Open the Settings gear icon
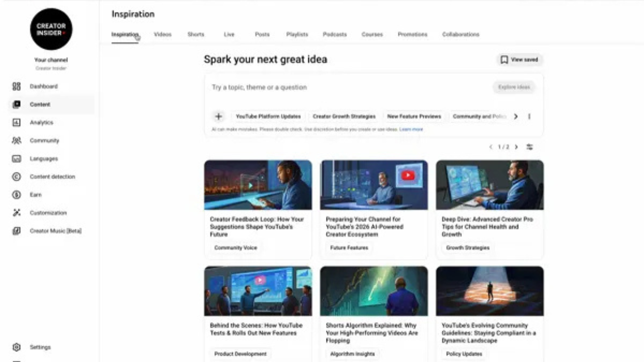Image resolution: width=644 pixels, height=362 pixels. coord(17,347)
